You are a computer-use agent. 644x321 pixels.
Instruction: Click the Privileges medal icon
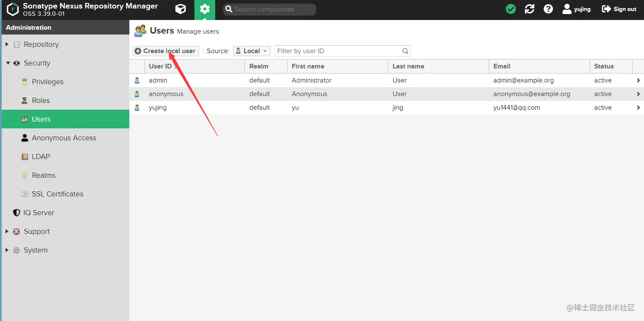pos(25,82)
